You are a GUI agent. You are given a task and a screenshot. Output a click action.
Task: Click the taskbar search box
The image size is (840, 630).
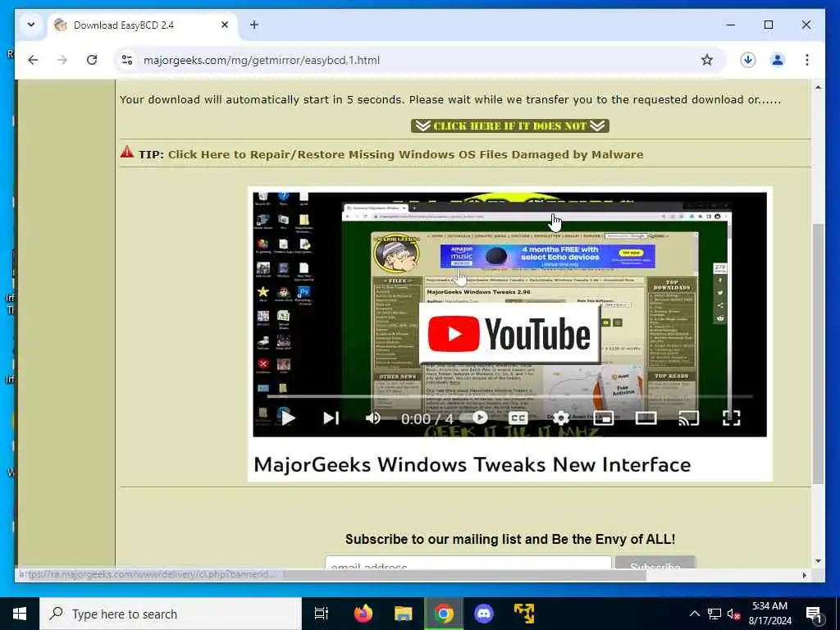[171, 614]
